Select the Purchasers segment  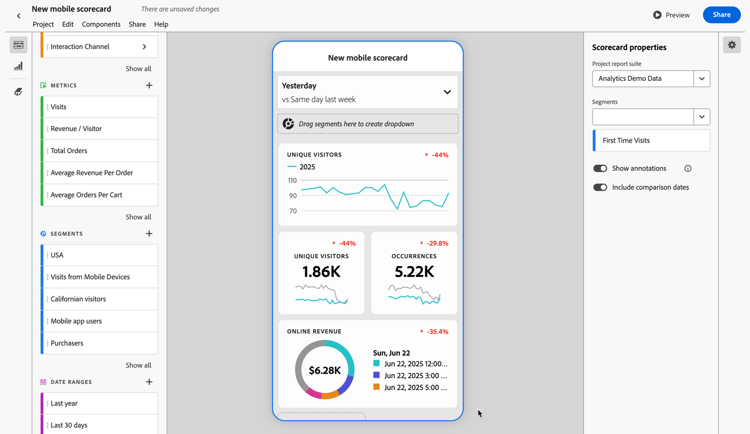click(99, 343)
